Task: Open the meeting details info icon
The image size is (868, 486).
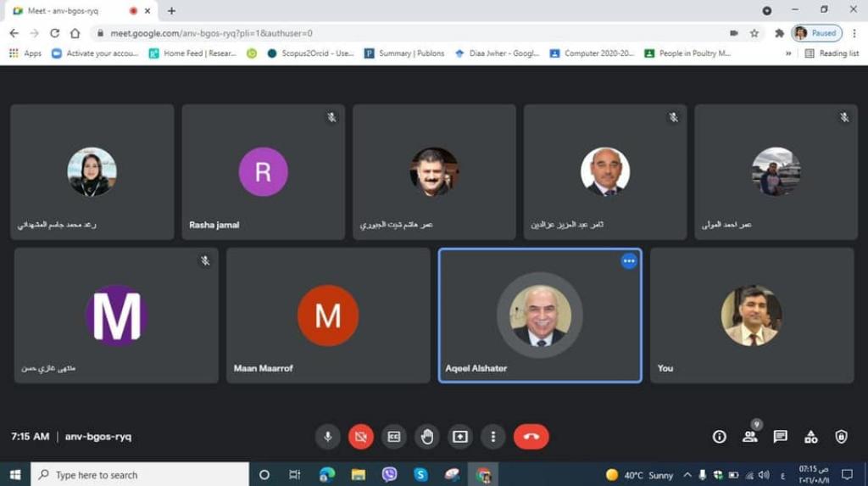Action: click(719, 437)
